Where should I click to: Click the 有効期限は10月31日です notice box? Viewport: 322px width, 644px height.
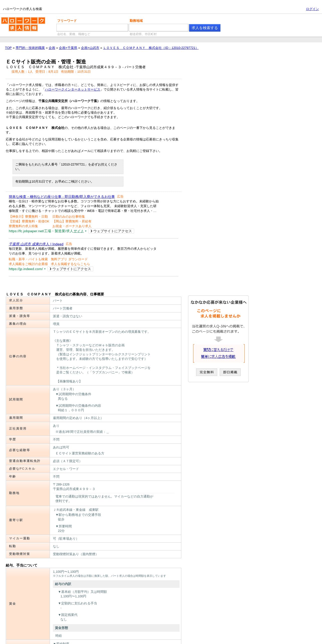68,182
